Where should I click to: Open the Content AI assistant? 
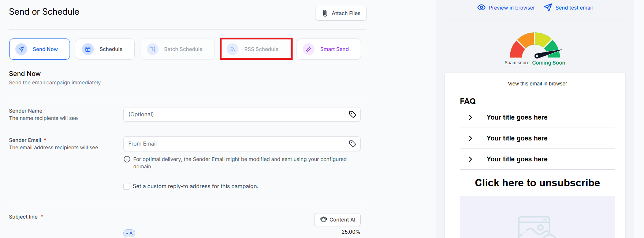coord(337,220)
